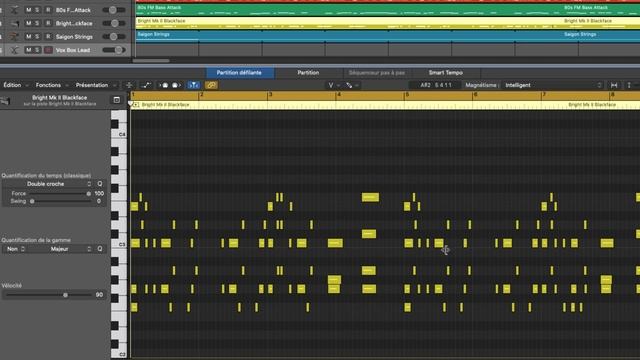
Task: Record-enable the Saigon Strings track
Action: [x=48, y=37]
